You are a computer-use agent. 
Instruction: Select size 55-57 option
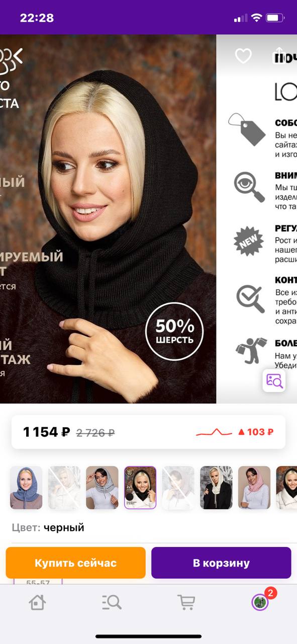(38, 582)
